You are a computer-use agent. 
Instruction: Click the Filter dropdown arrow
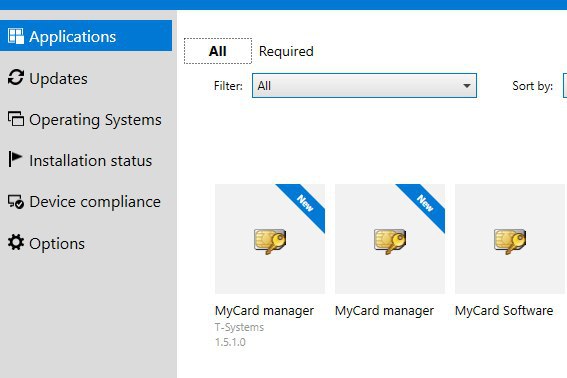(x=467, y=86)
